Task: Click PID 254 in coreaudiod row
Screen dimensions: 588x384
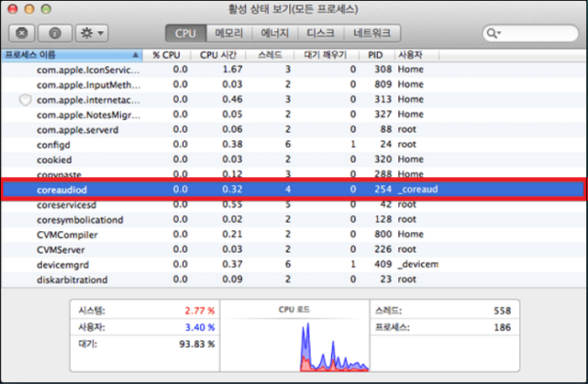Action: click(x=383, y=189)
